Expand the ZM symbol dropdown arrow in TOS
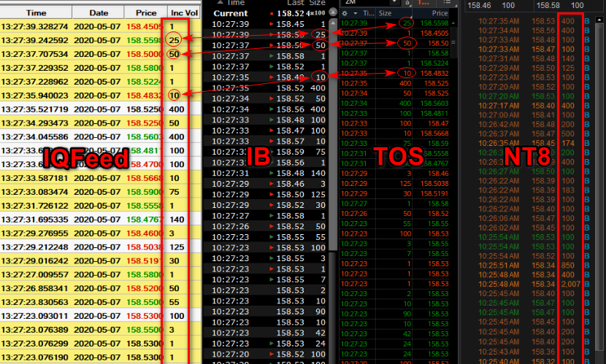The width and height of the screenshot is (606, 364). pyautogui.click(x=394, y=2)
